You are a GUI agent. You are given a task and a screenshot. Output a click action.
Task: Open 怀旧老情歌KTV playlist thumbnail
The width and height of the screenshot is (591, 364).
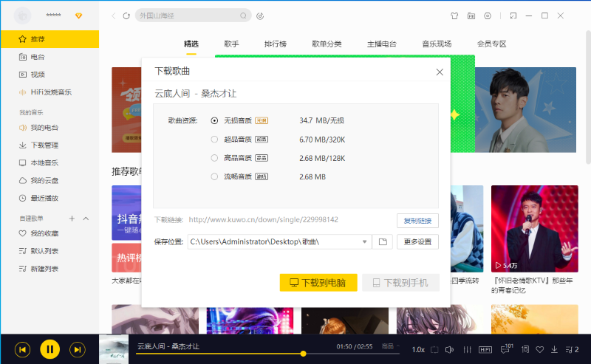(534, 229)
